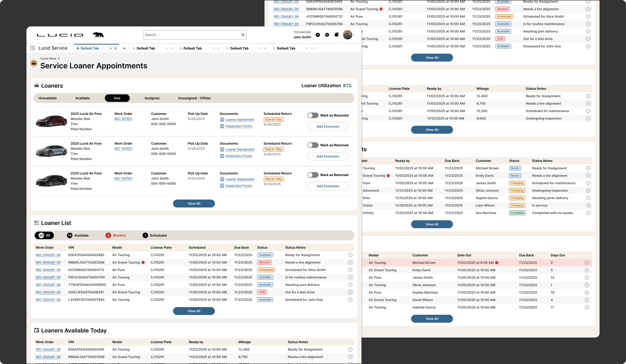Viewport: 626px width, 364px height.
Task: Switch to the Assigned loaners tab
Action: tap(152, 98)
